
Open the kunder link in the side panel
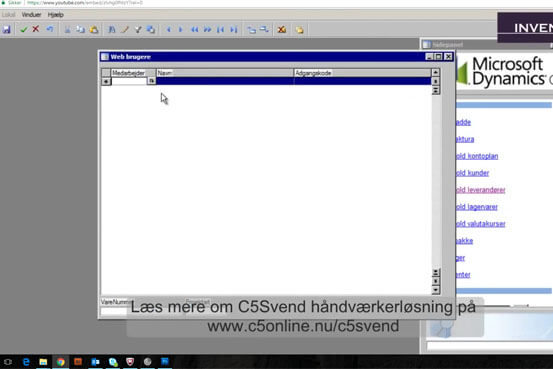tap(473, 173)
